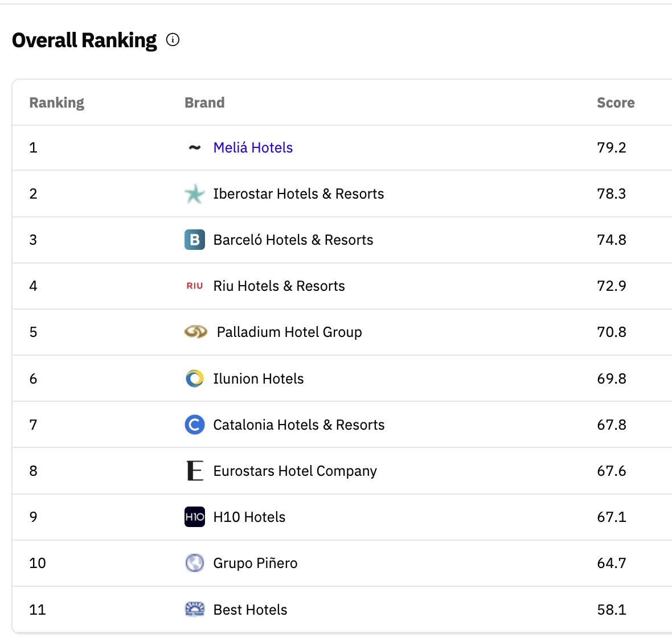
Task: Click the Catalonia Hotels 'C' icon
Action: (194, 425)
